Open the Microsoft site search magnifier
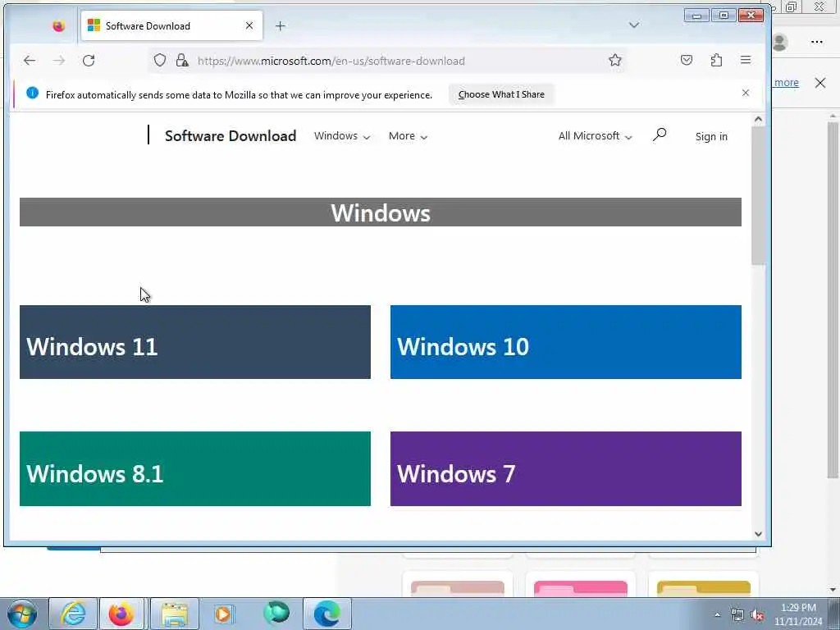Viewport: 840px width, 630px height. click(660, 135)
